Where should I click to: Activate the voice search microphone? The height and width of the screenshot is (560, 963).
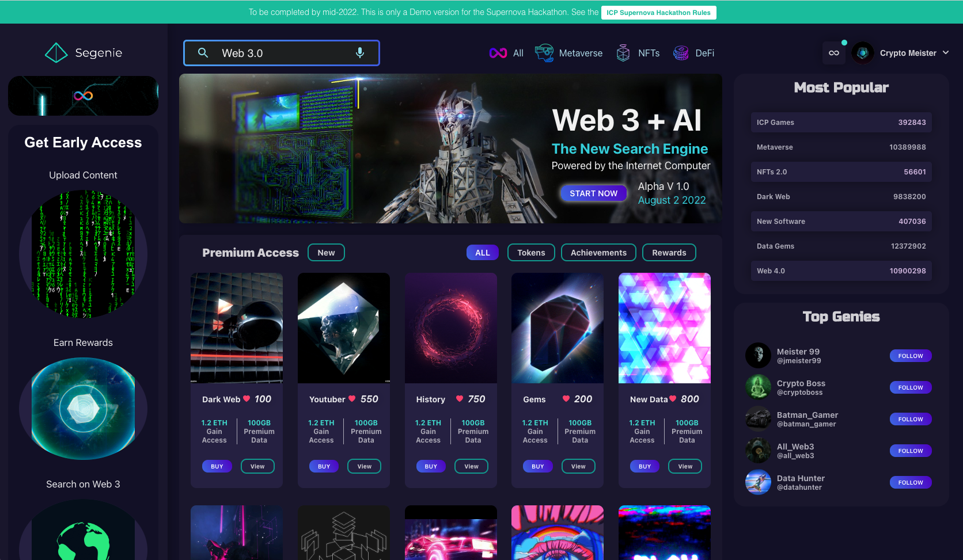(x=360, y=53)
